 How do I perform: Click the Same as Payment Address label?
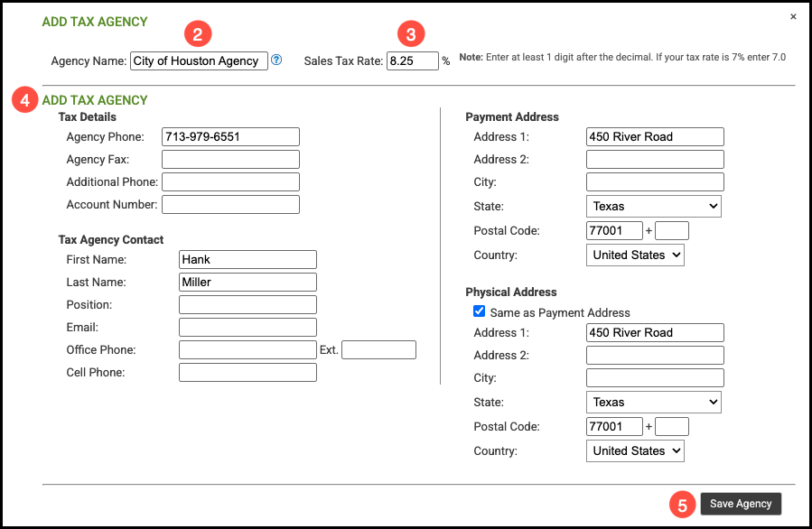tap(560, 312)
